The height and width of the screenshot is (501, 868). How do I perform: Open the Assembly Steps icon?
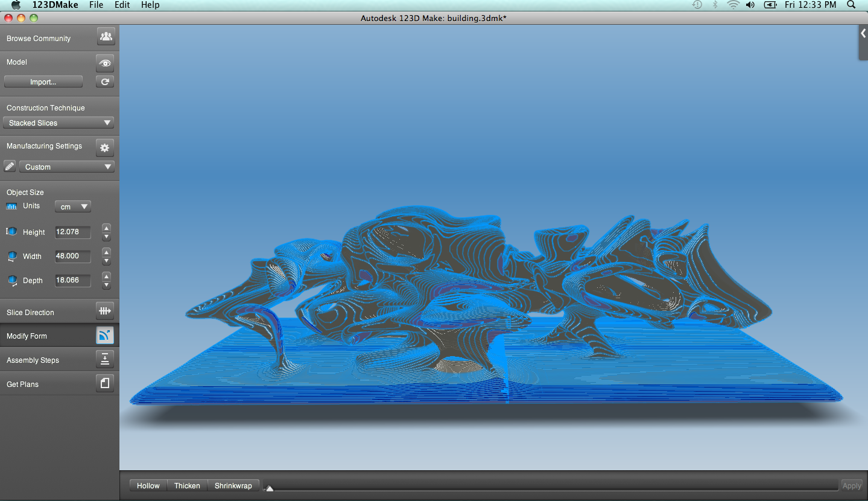105,359
